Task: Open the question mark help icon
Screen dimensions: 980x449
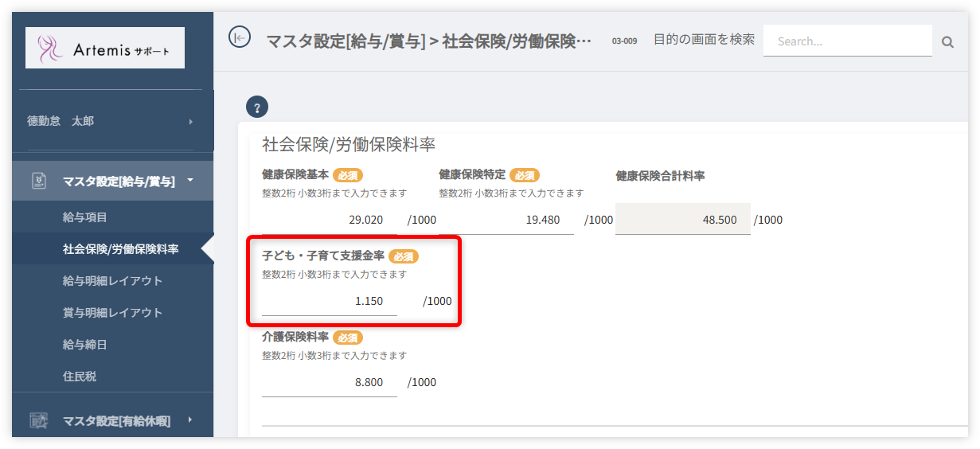Action: [257, 107]
